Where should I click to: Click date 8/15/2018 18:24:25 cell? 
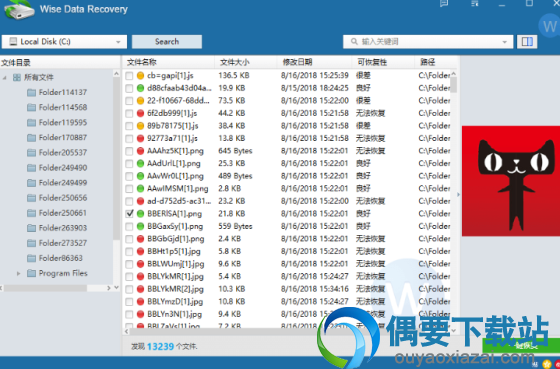tap(315, 88)
